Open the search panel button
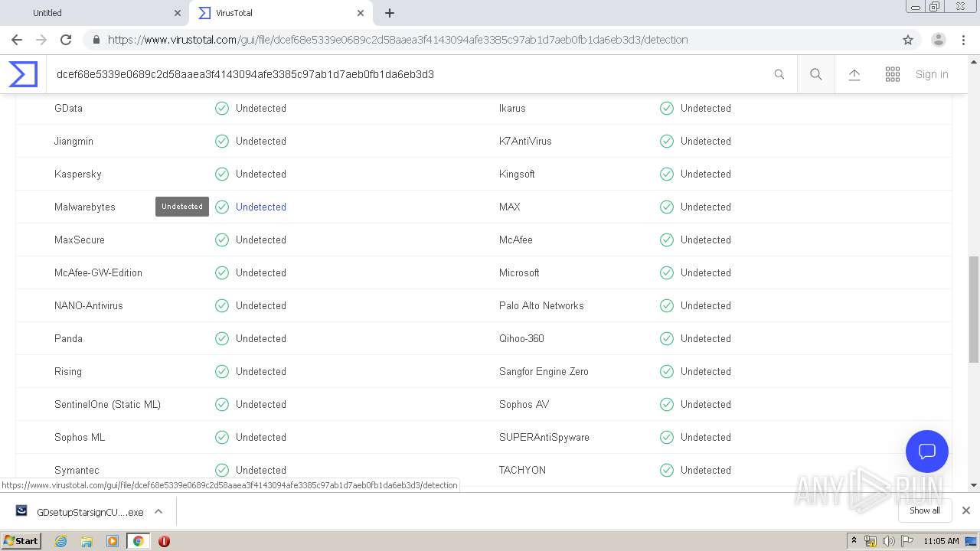The height and width of the screenshot is (551, 980). click(x=816, y=74)
